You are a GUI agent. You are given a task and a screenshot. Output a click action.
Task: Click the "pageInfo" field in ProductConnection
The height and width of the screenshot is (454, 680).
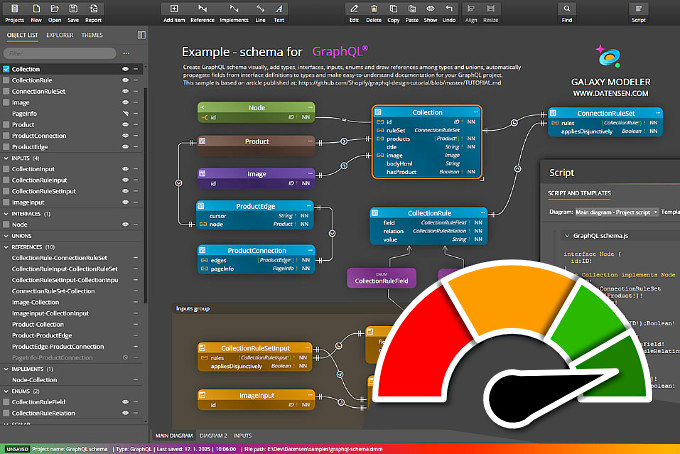[222, 269]
